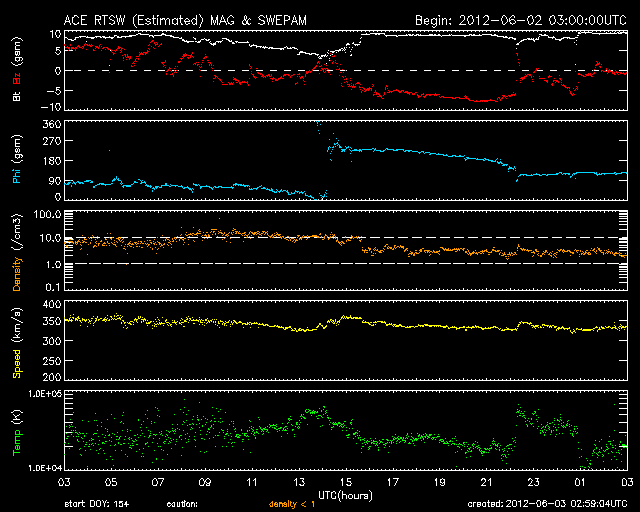Click the -5 tick on the Bt Bz axis
The height and width of the screenshot is (512, 640).
53,90
